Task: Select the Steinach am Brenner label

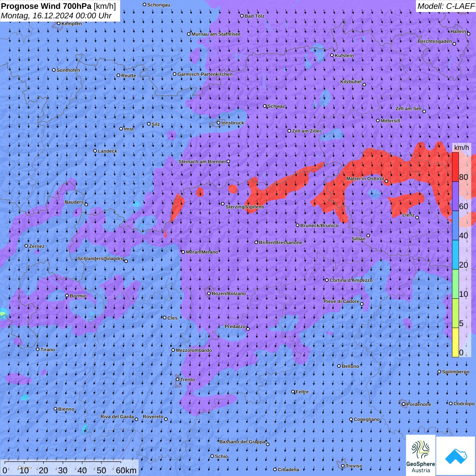Action: 202,161
